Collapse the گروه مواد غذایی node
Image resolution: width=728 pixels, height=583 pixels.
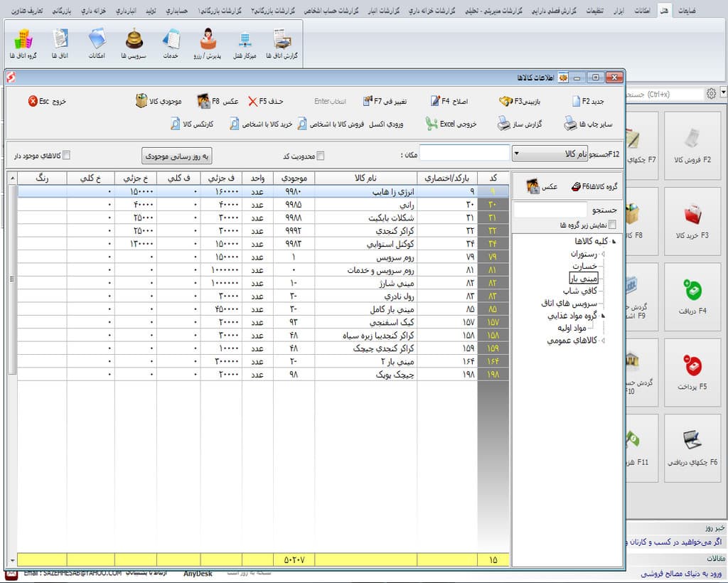603,316
